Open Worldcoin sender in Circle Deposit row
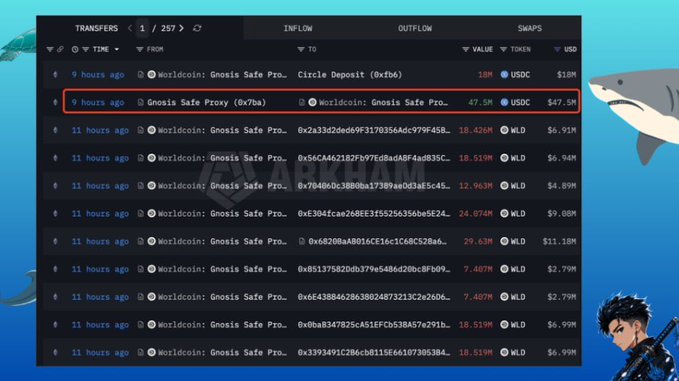Image resolution: width=679 pixels, height=381 pixels. tap(222, 74)
